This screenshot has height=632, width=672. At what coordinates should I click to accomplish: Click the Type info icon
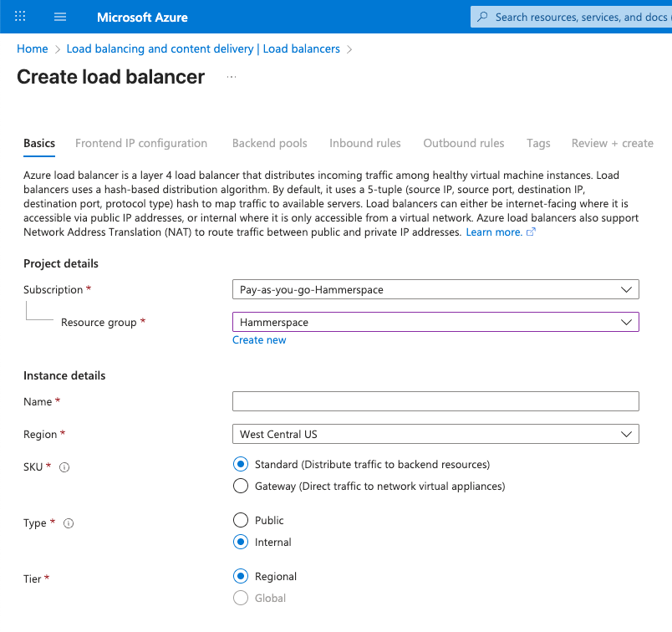(x=69, y=523)
